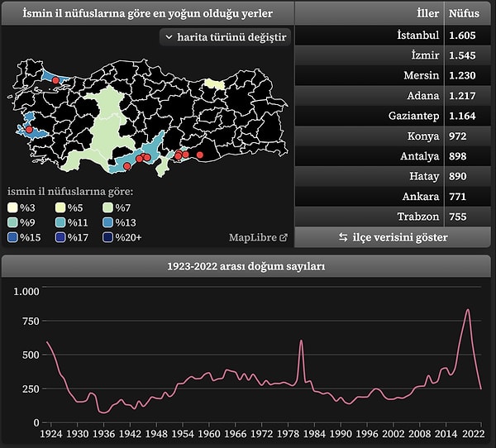
Task: Click the %15 legend color swatch
Action: (12, 237)
